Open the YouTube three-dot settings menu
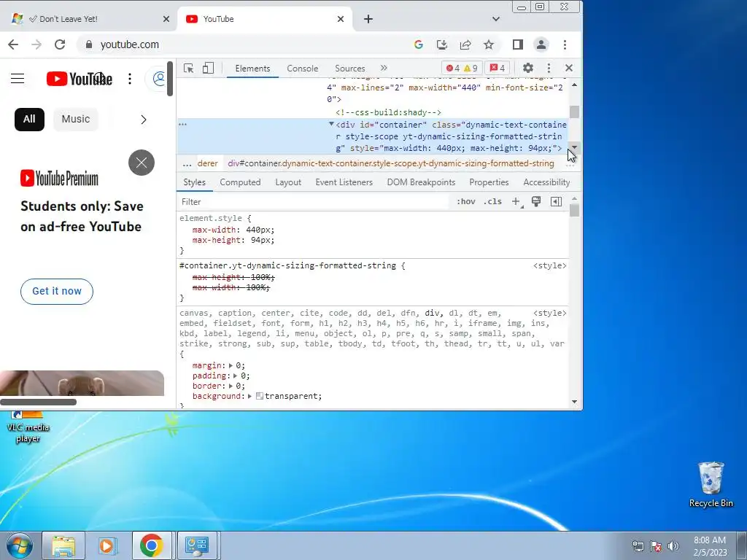Image resolution: width=747 pixels, height=560 pixels. coord(130,79)
